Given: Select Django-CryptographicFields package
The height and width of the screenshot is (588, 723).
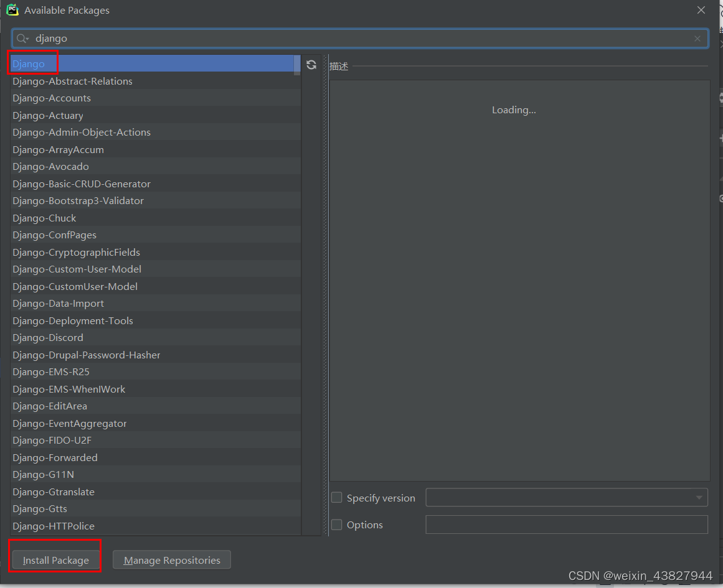Looking at the screenshot, I should click(x=156, y=252).
